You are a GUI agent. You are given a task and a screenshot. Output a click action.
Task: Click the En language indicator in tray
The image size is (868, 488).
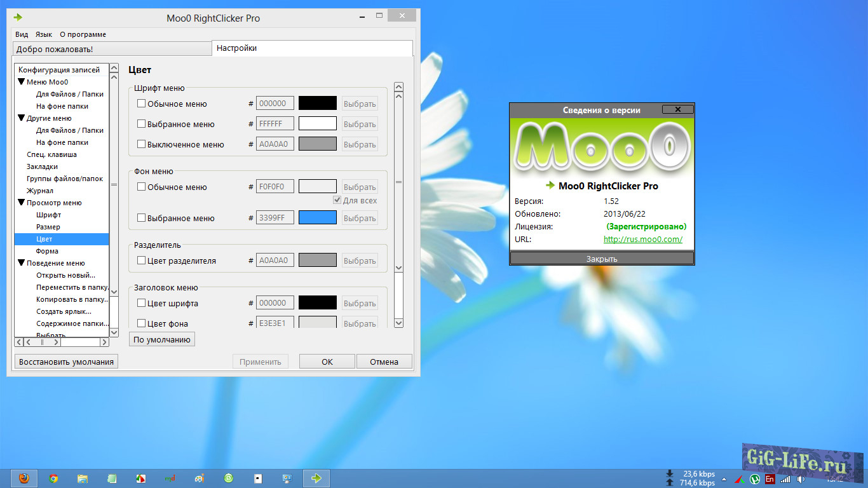click(x=770, y=479)
